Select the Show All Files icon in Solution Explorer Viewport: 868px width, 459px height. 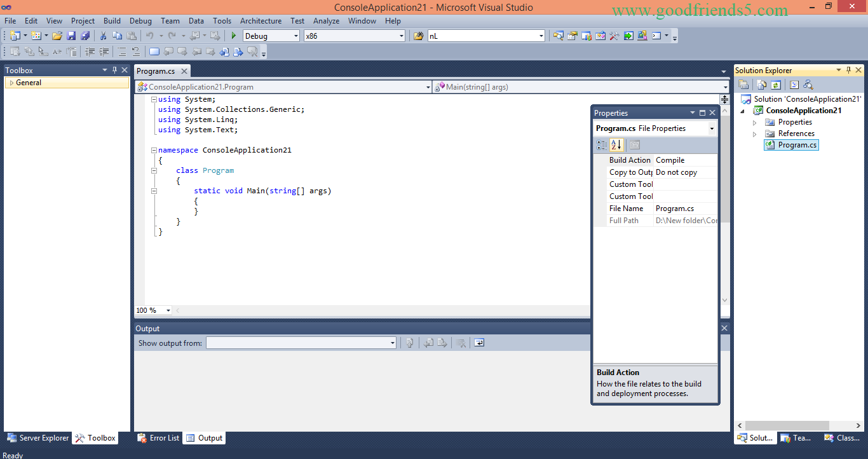[761, 84]
